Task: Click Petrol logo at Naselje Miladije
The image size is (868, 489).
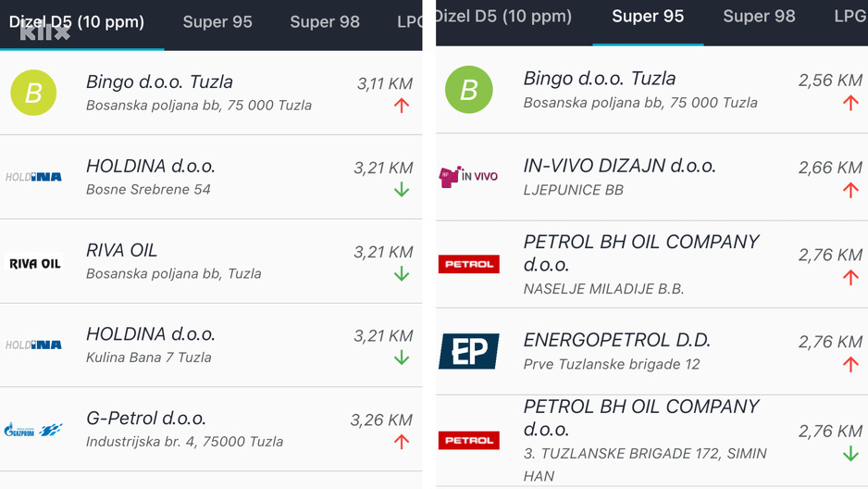Action: tap(468, 264)
